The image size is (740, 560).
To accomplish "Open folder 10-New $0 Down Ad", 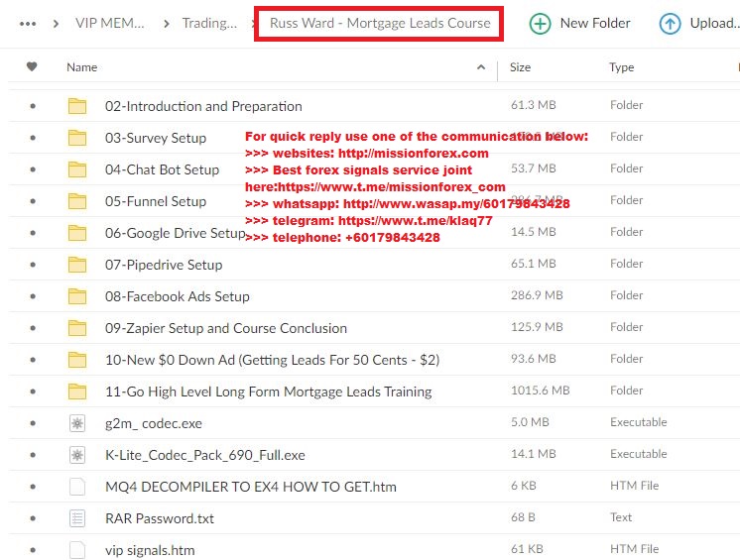I will click(273, 360).
